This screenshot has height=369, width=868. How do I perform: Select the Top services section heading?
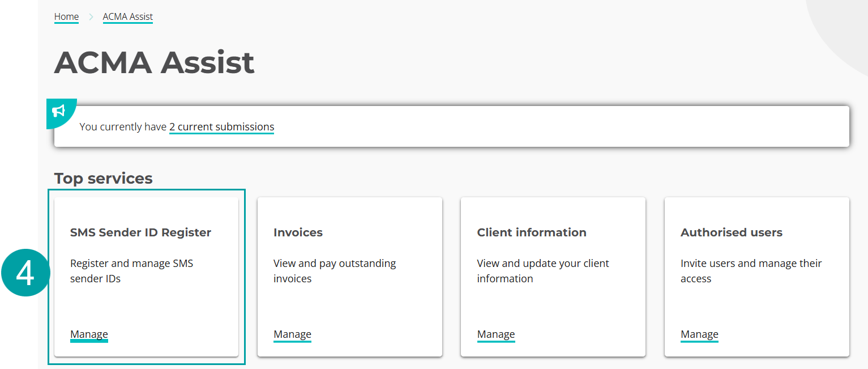pyautogui.click(x=102, y=178)
